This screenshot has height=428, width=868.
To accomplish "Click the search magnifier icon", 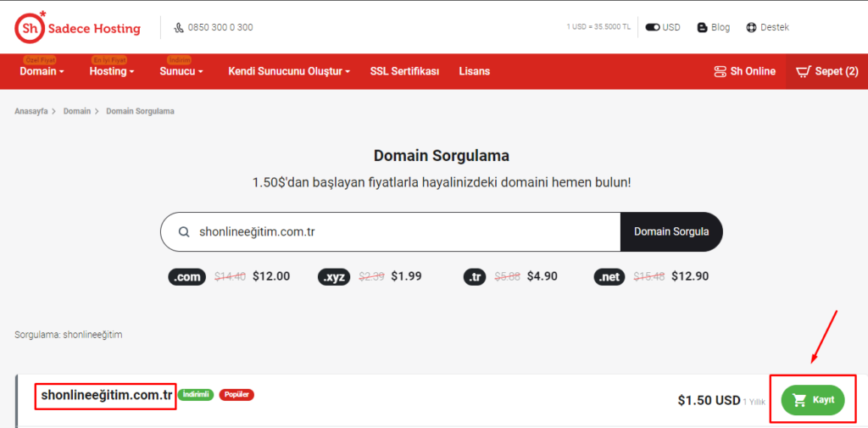I will tap(184, 232).
